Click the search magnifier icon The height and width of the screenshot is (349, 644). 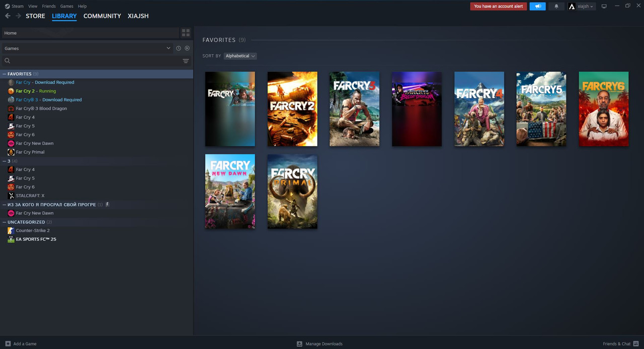(7, 61)
